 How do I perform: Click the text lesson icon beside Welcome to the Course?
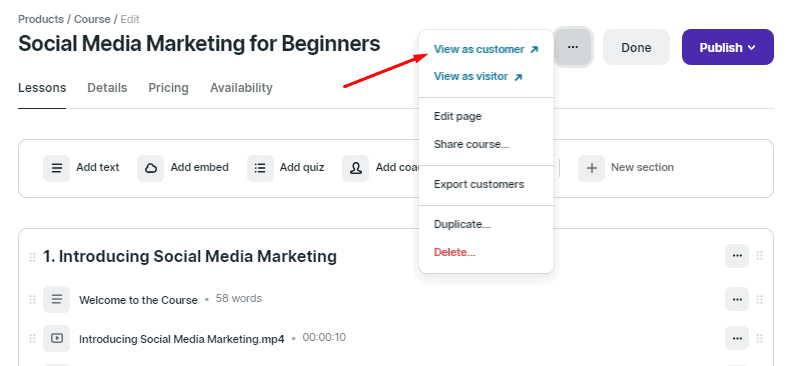tap(57, 299)
